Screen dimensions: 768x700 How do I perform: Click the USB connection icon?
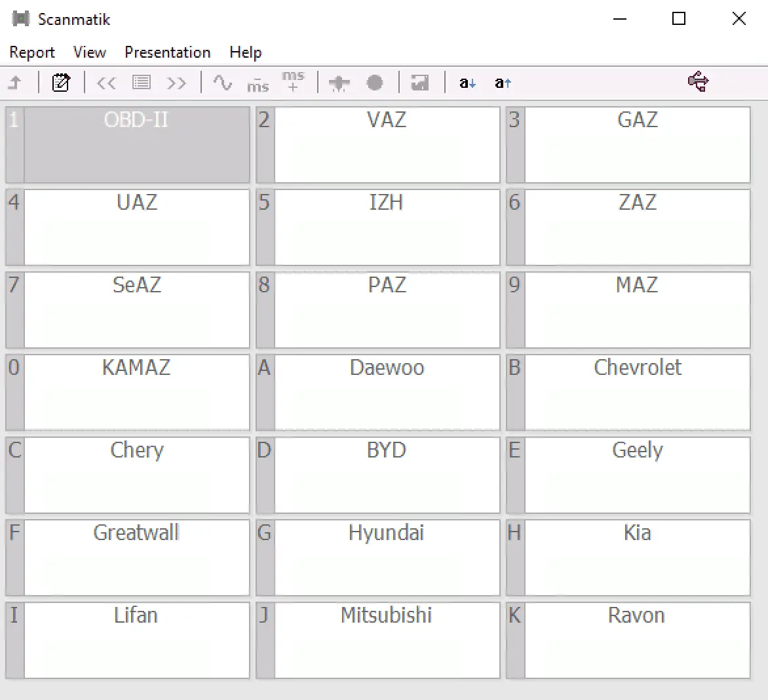tap(698, 82)
